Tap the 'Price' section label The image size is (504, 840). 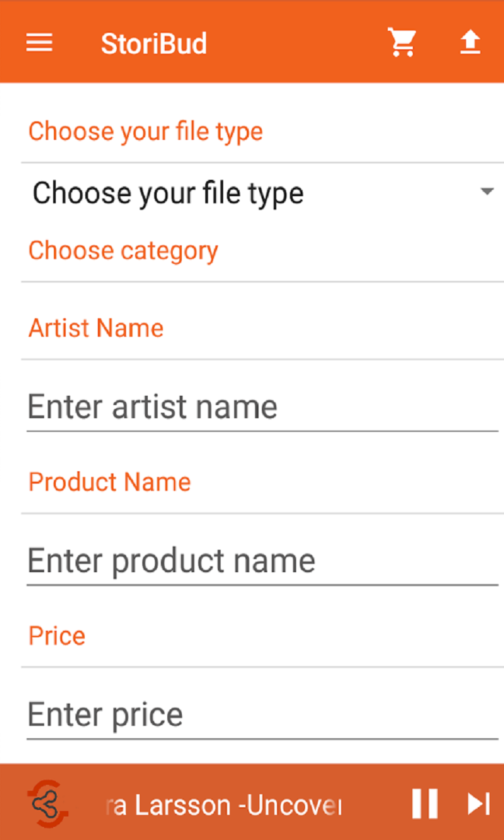click(x=56, y=636)
